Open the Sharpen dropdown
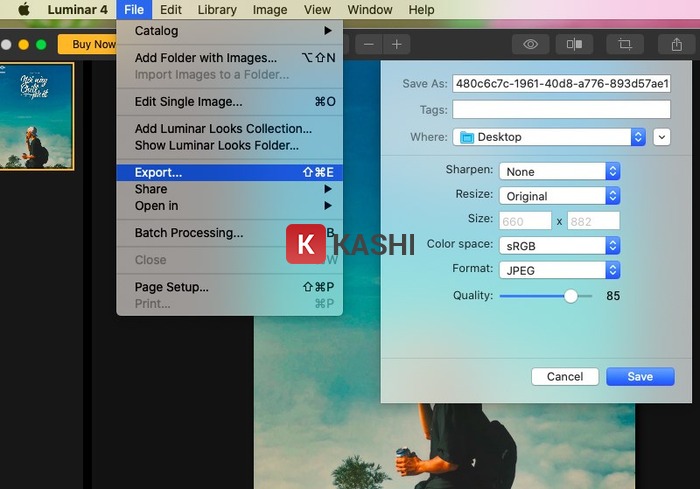The image size is (700, 489). (559, 172)
